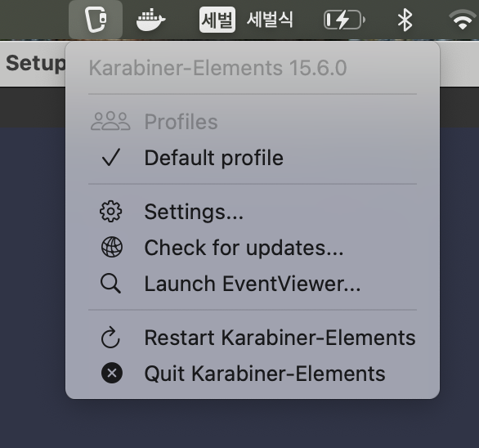479x448 pixels.
Task: Click the magnifier icon beside Launch EventViewer
Action: tap(110, 284)
